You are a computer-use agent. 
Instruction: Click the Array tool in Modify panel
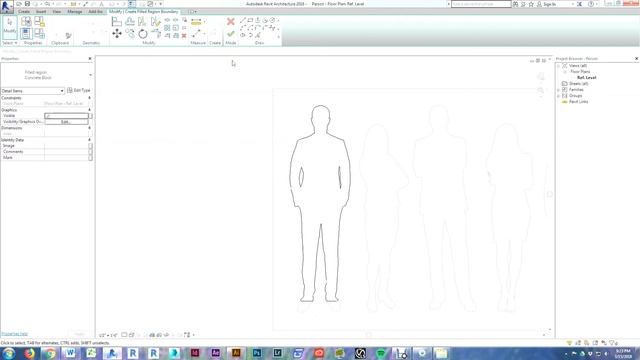click(x=167, y=28)
